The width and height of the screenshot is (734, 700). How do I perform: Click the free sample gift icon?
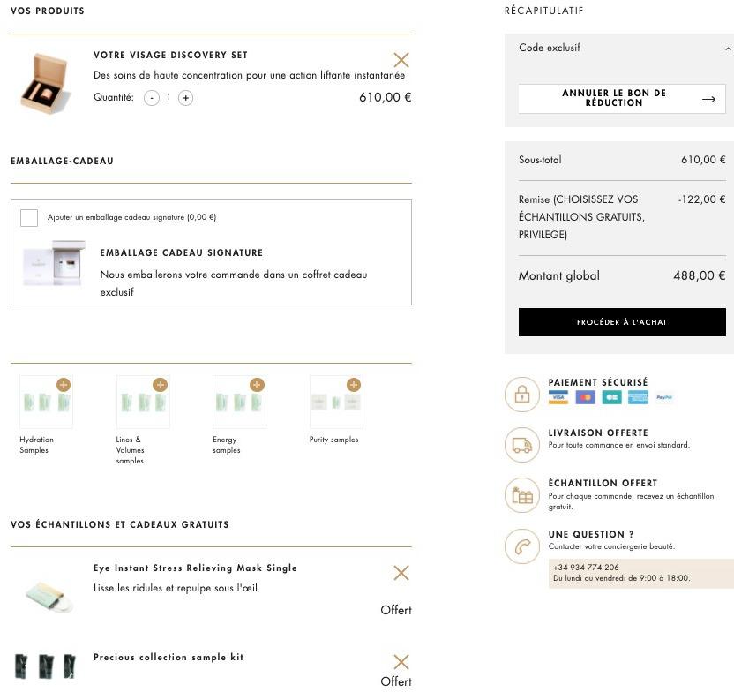(x=522, y=495)
